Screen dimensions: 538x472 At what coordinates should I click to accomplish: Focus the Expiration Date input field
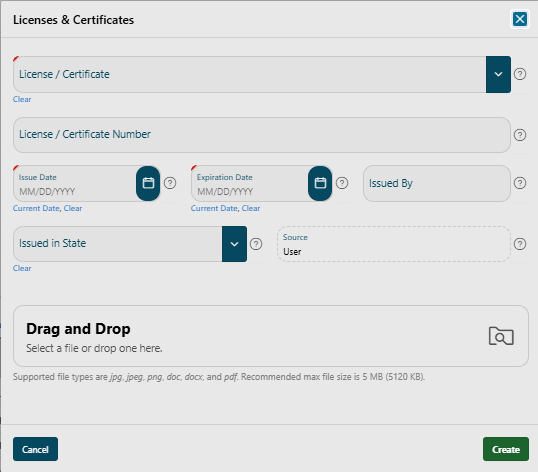(x=250, y=184)
